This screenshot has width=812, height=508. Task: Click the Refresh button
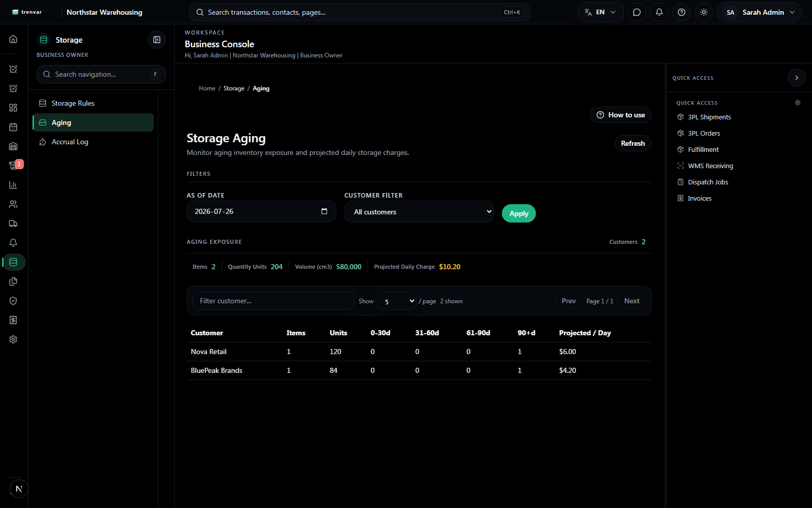(x=633, y=143)
